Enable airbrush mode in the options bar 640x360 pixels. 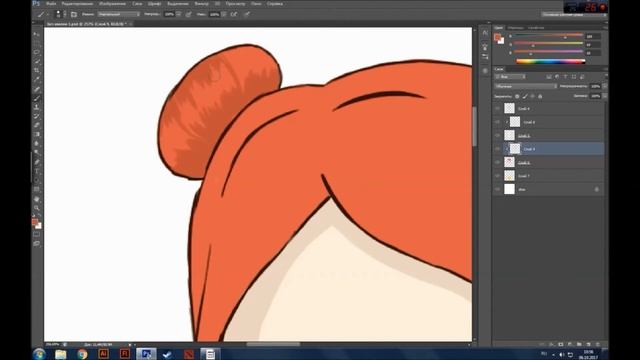pyautogui.click(x=234, y=14)
